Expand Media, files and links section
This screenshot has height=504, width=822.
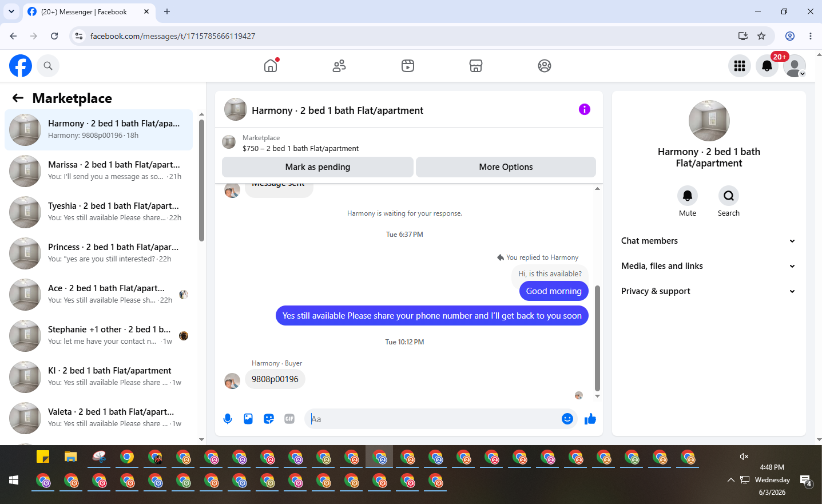709,266
